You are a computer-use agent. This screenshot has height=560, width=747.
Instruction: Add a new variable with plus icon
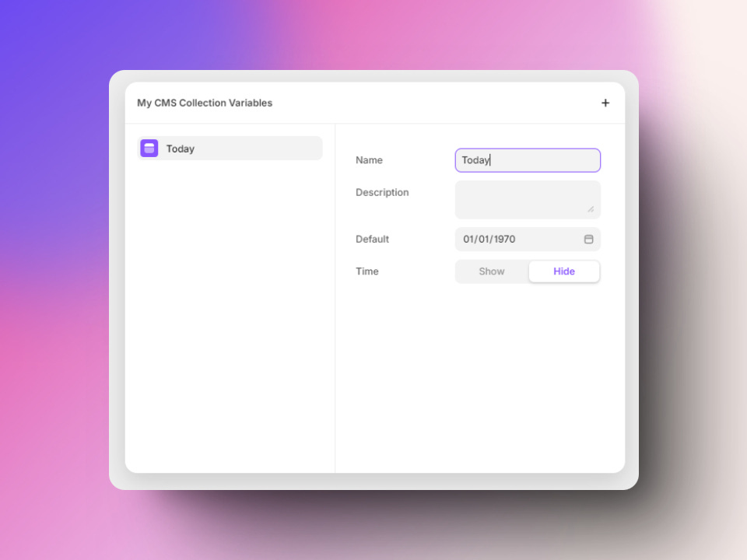605,103
